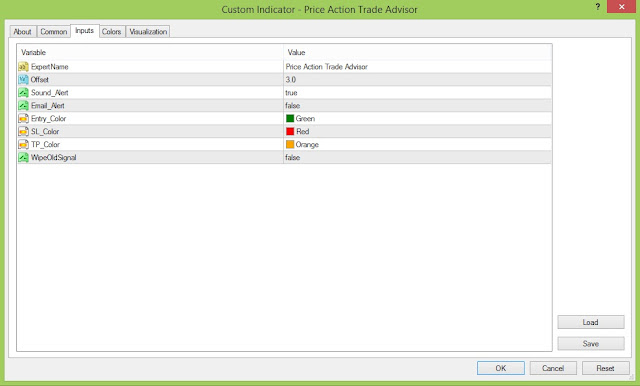Select the Offset variable name
Screen dimensions: 640x386
40,80
